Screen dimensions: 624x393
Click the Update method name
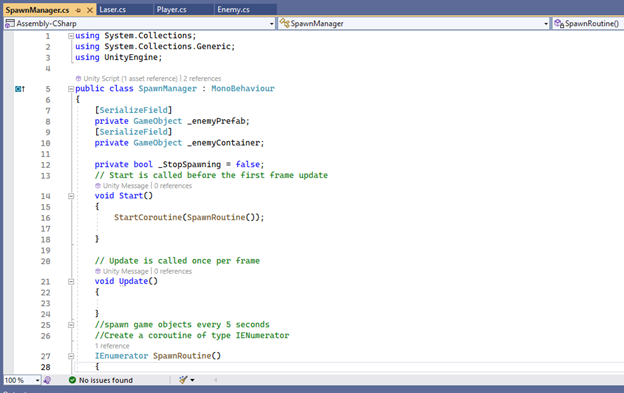(133, 281)
